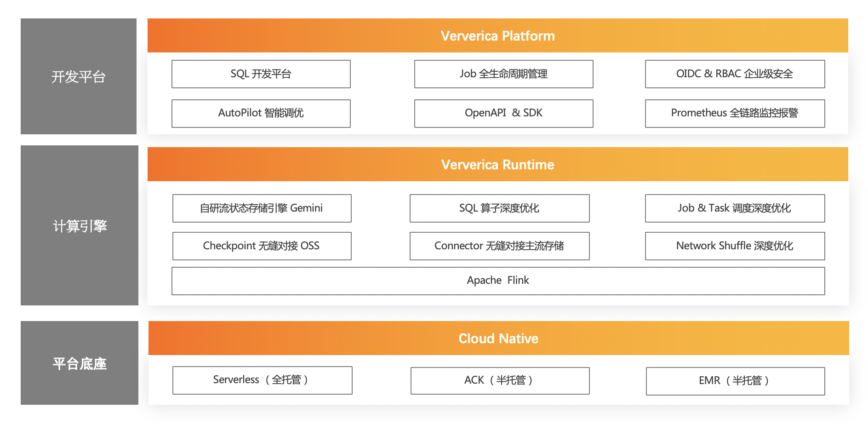Viewport: 868px width, 425px height.
Task: Select the 平台底座 gray side block
Action: click(x=80, y=363)
